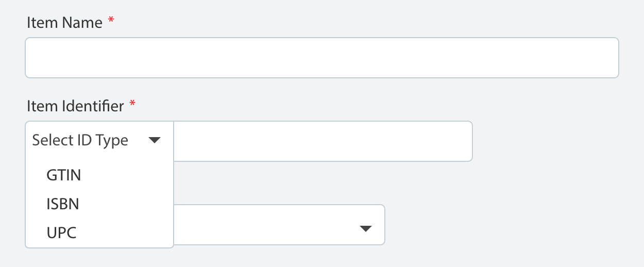Open the Select ID Type dropdown
This screenshot has width=644, height=267.
[x=99, y=141]
